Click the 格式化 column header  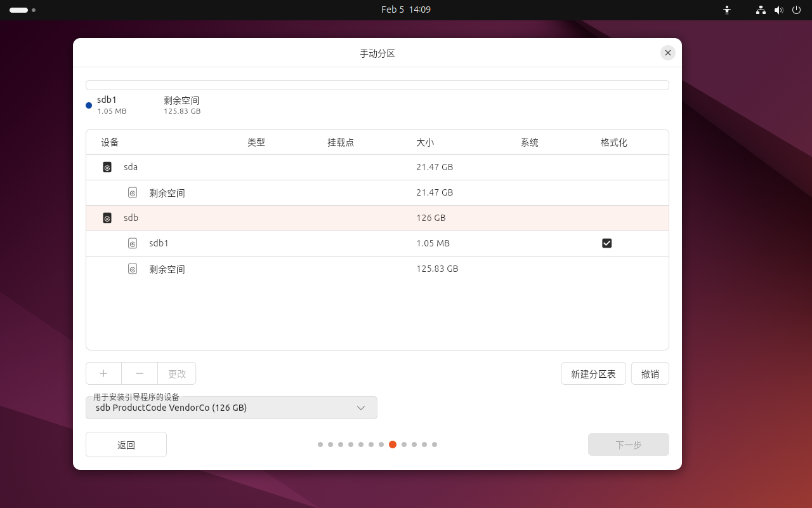(x=614, y=142)
